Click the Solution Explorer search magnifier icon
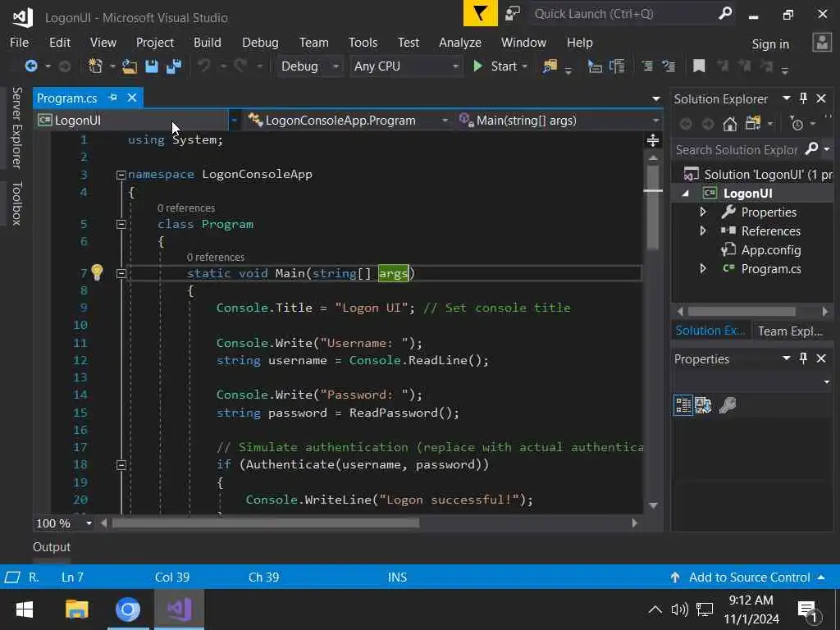Screen dimensions: 840x630 811,149
